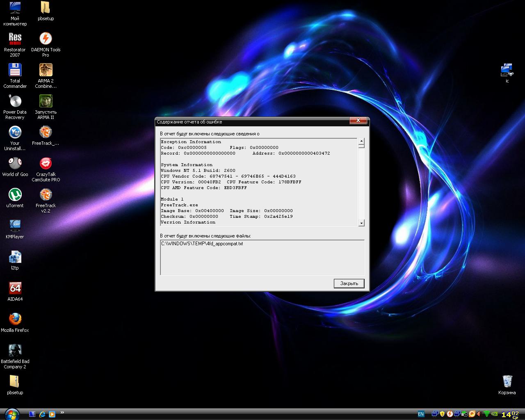This screenshot has height=420, width=525.
Task: Click the scroll down arrow in report details
Action: click(x=361, y=223)
